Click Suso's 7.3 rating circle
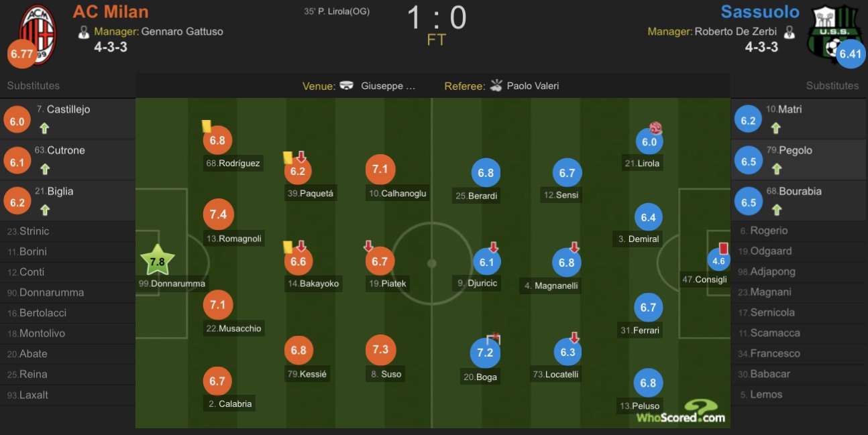Image resolution: width=868 pixels, height=435 pixels. [x=380, y=350]
